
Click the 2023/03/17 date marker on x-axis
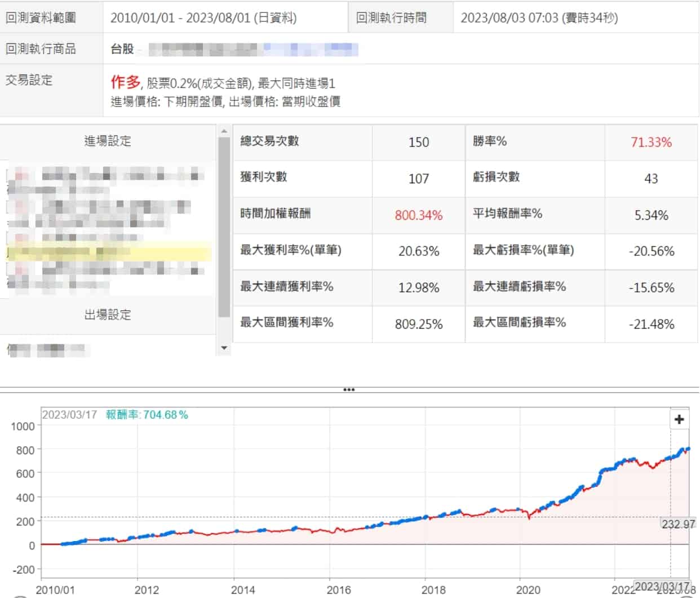(x=662, y=586)
